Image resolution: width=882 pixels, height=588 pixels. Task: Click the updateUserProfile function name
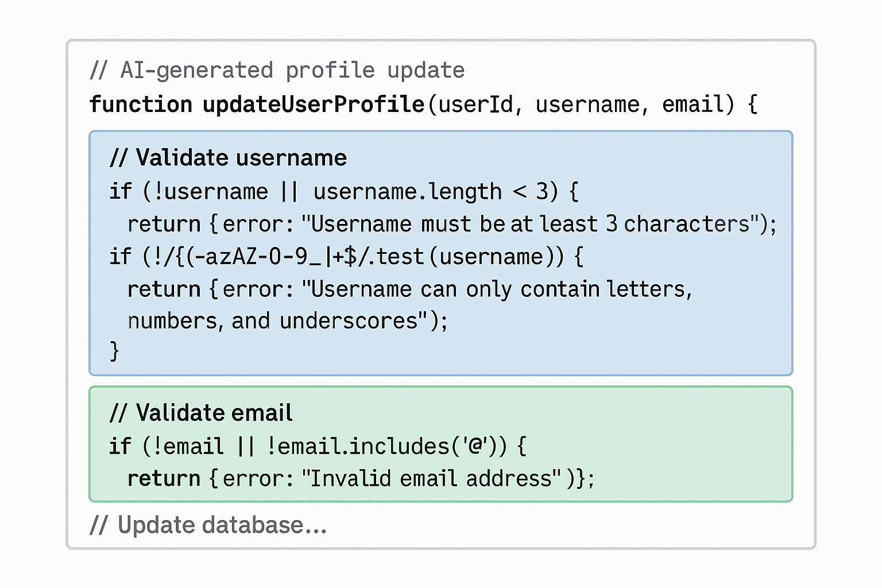click(x=314, y=105)
